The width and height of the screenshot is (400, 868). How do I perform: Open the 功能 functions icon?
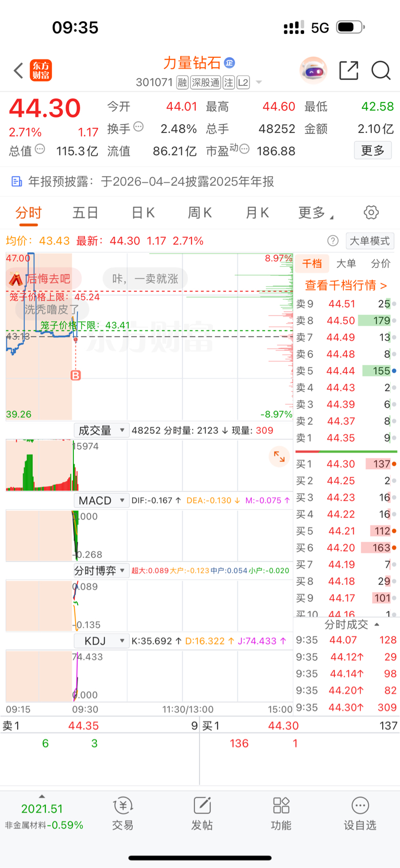(x=281, y=814)
